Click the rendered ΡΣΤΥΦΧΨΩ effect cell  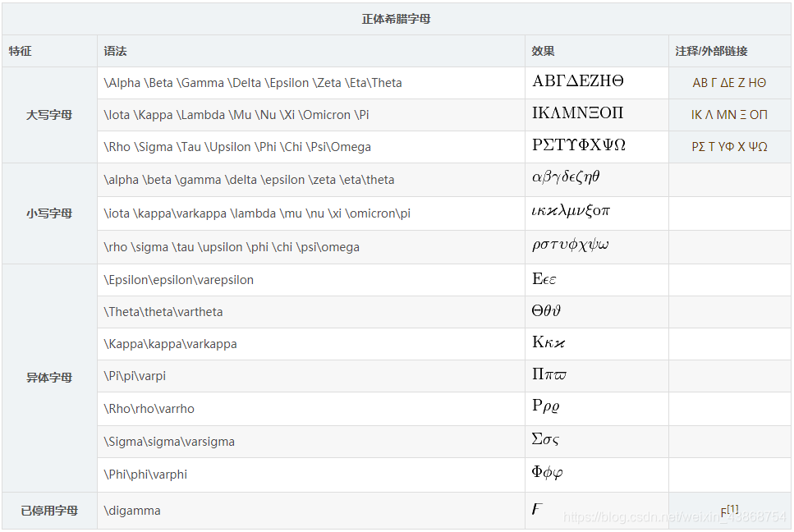(x=596, y=147)
